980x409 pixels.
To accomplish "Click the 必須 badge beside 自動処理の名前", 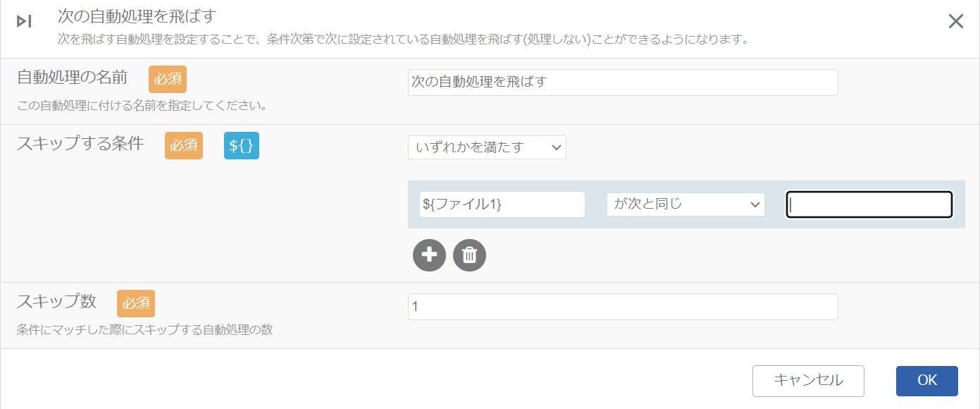I will 167,79.
